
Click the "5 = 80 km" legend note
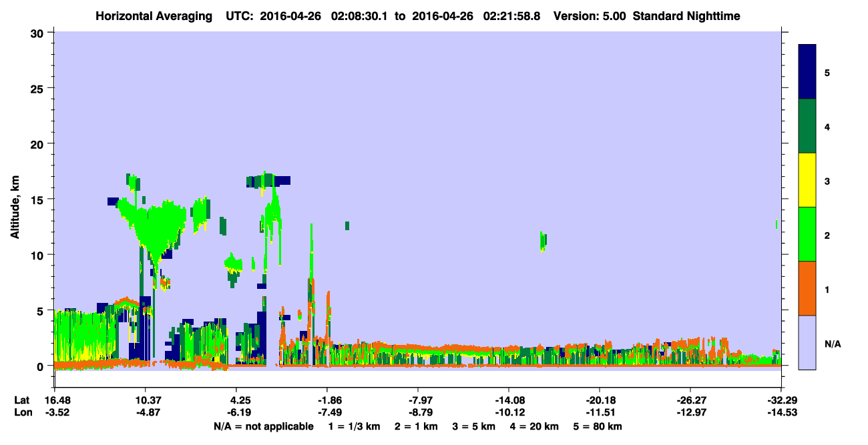click(x=599, y=426)
